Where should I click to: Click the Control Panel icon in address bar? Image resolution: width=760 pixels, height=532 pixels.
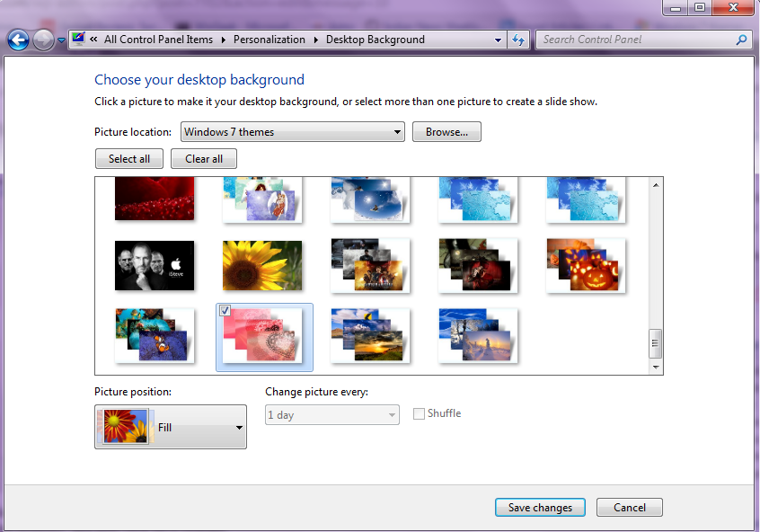click(x=78, y=40)
